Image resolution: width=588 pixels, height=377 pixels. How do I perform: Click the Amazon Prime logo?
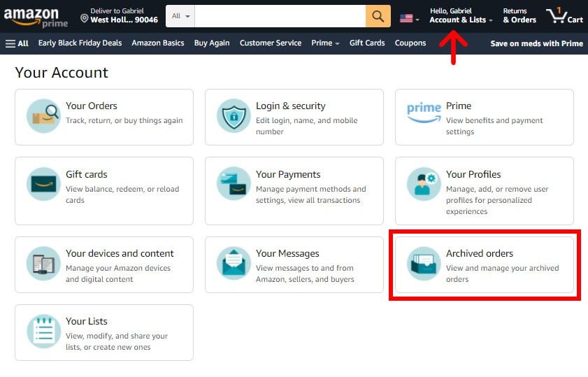[36, 16]
